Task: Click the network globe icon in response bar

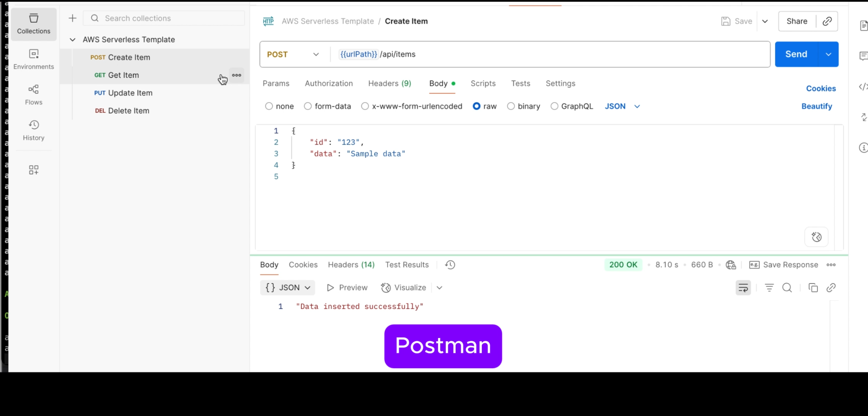Action: pos(730,265)
